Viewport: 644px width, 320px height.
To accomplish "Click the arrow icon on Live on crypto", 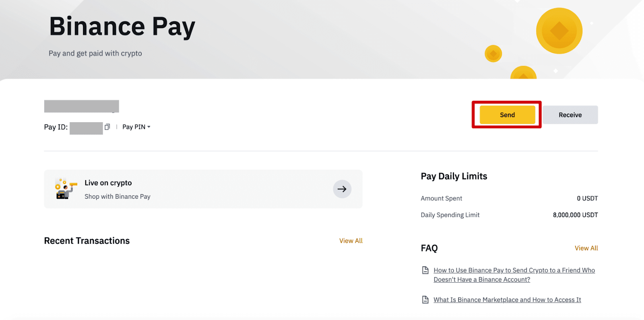I will point(342,189).
